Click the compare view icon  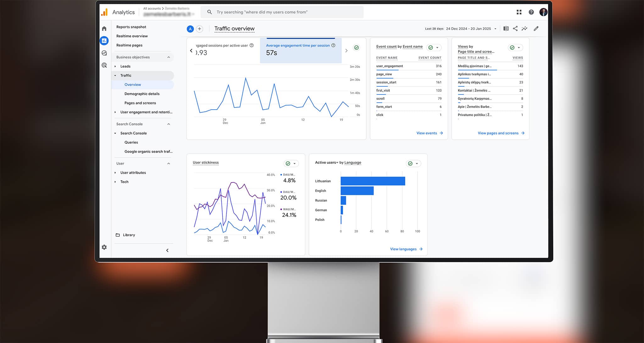506,29
